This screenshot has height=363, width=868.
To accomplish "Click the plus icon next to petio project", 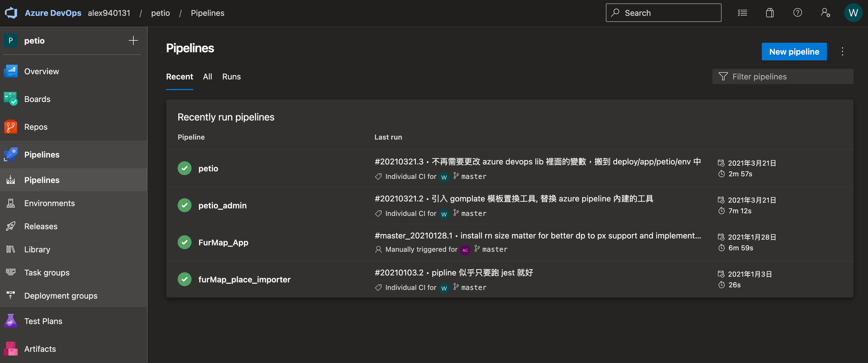I will coord(133,40).
